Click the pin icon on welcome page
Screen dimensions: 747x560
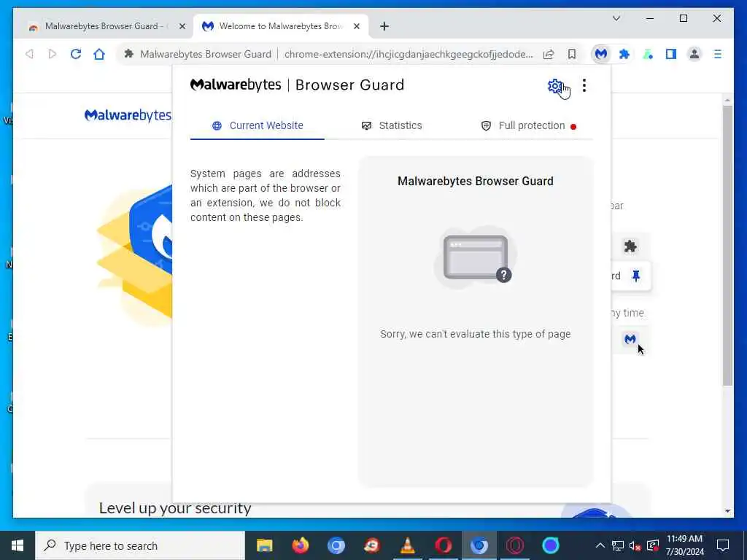635,276
